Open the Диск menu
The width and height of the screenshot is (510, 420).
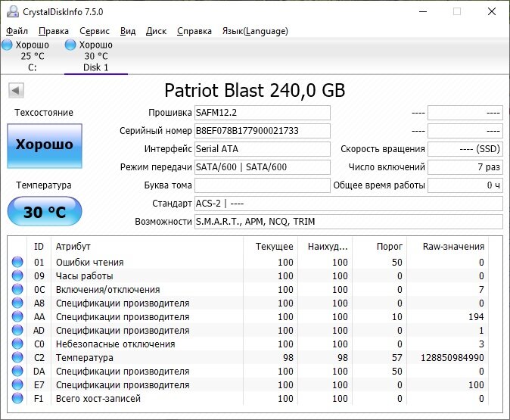(x=156, y=31)
